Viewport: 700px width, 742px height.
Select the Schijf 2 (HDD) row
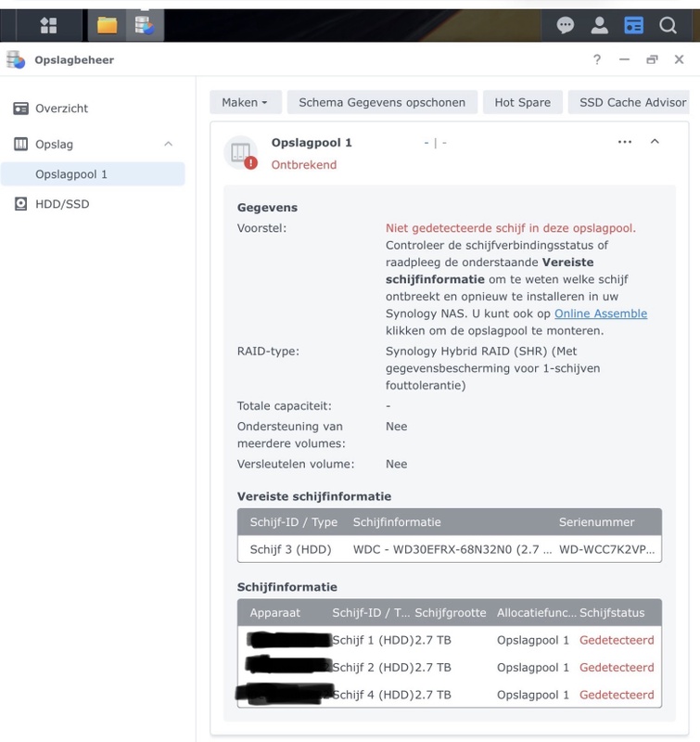[x=450, y=668]
